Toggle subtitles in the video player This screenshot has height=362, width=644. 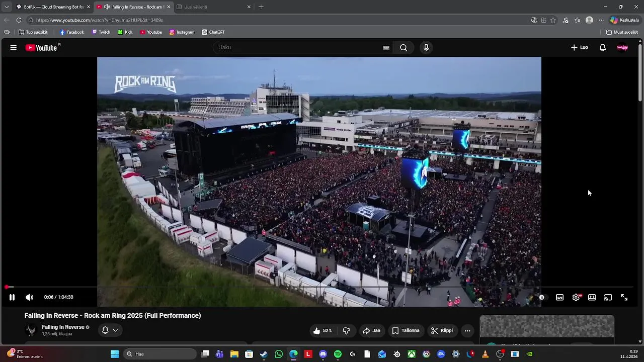[559, 298]
